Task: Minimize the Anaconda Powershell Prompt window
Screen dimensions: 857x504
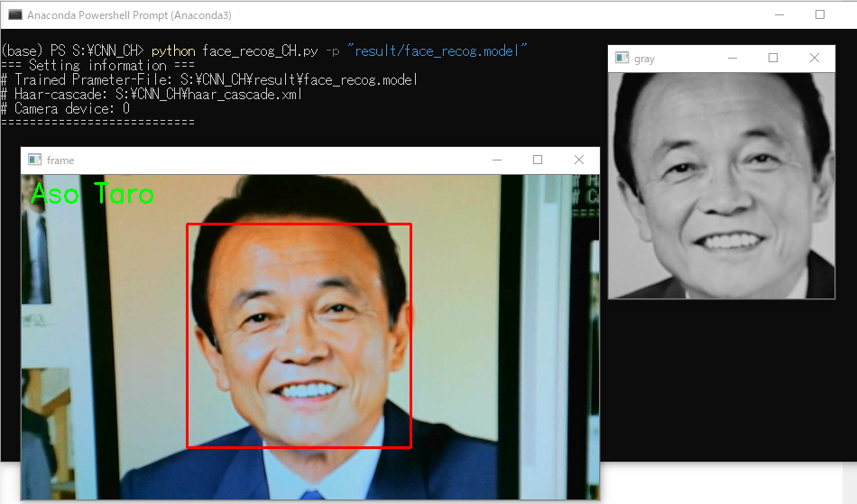Action: (779, 14)
